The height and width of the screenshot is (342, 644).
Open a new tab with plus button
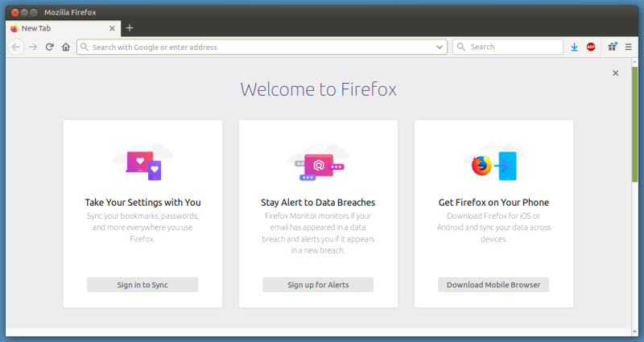coord(130,28)
